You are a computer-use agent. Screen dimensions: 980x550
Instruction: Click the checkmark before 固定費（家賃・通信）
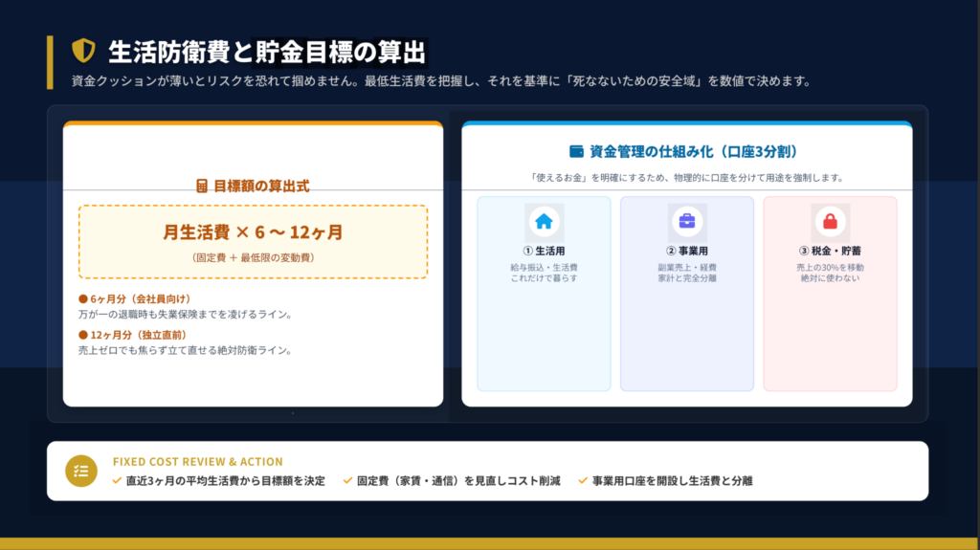point(348,480)
